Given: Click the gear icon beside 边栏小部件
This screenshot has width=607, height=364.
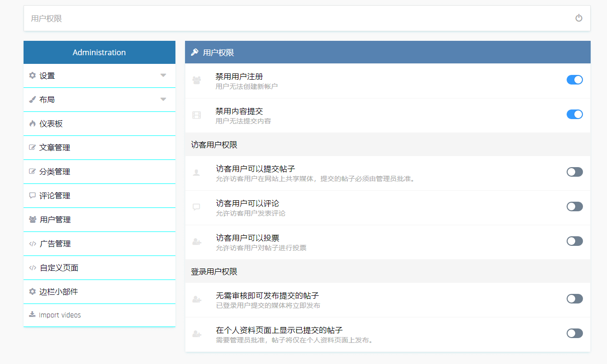Looking at the screenshot, I should click(x=32, y=291).
